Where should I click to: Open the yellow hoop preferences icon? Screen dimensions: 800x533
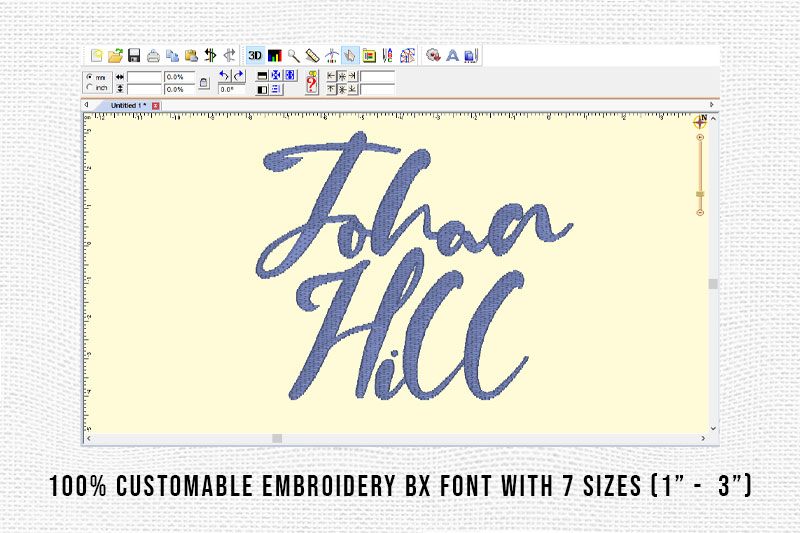pos(369,56)
